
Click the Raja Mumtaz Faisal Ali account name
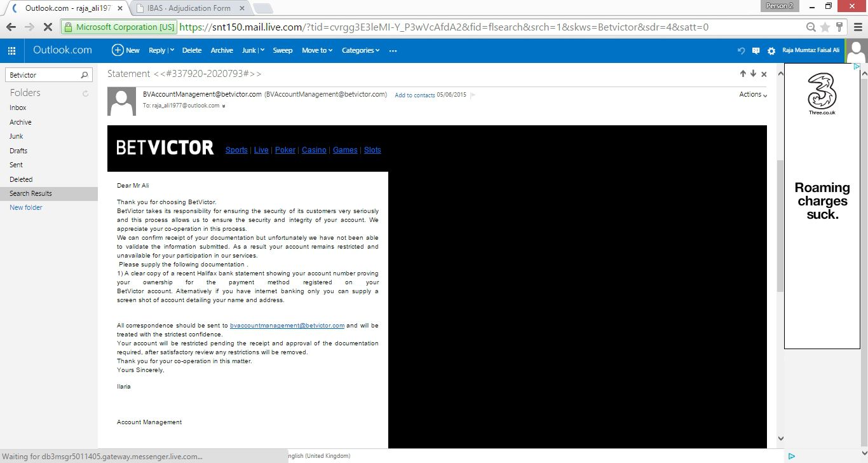pyautogui.click(x=811, y=51)
